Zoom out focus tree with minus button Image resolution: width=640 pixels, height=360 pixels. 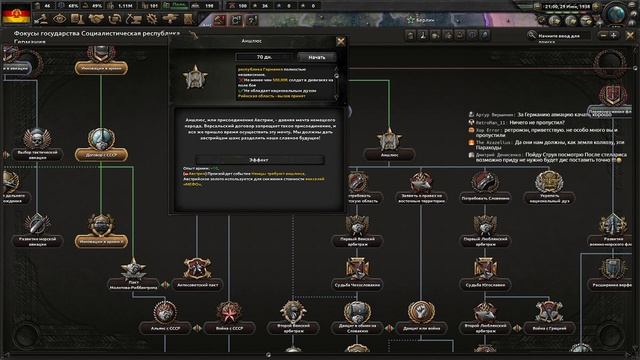(603, 36)
